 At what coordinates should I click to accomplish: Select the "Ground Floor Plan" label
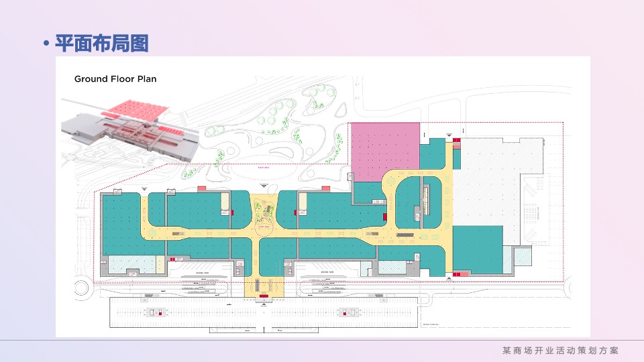[x=115, y=79]
